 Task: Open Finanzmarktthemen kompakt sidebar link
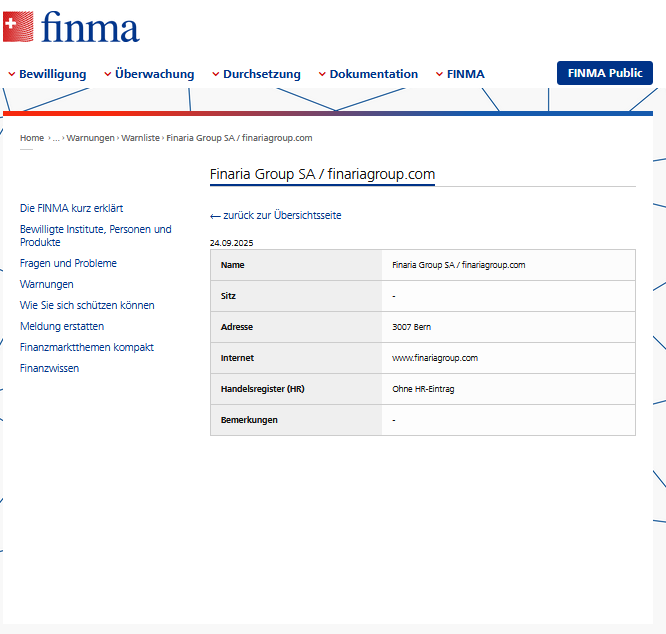point(87,347)
